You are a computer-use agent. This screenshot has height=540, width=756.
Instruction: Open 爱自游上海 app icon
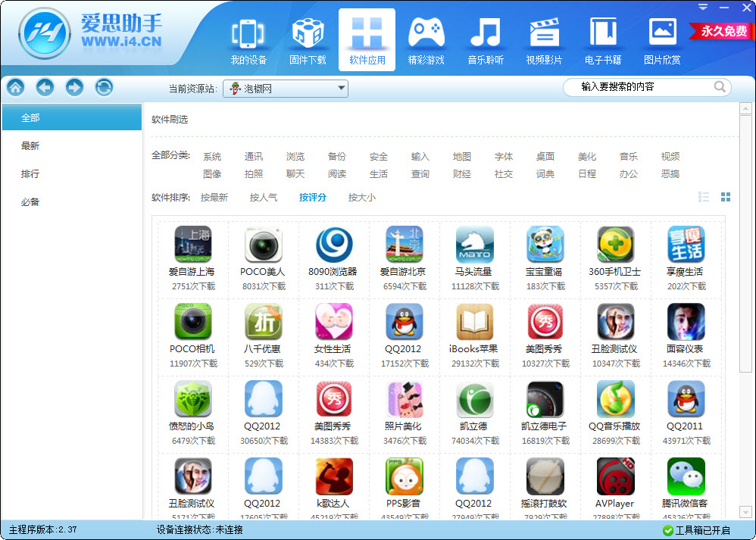pos(193,245)
